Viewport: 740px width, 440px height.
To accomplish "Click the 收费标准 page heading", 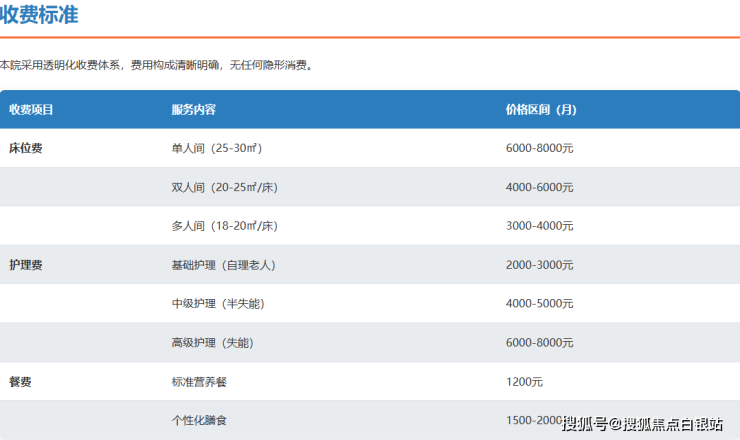I will tap(39, 15).
